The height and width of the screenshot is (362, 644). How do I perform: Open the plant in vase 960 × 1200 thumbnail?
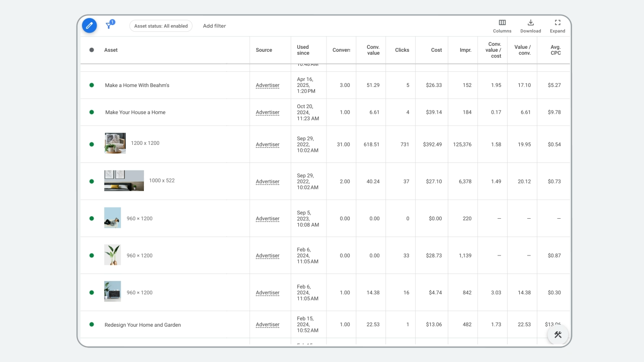pos(112,255)
